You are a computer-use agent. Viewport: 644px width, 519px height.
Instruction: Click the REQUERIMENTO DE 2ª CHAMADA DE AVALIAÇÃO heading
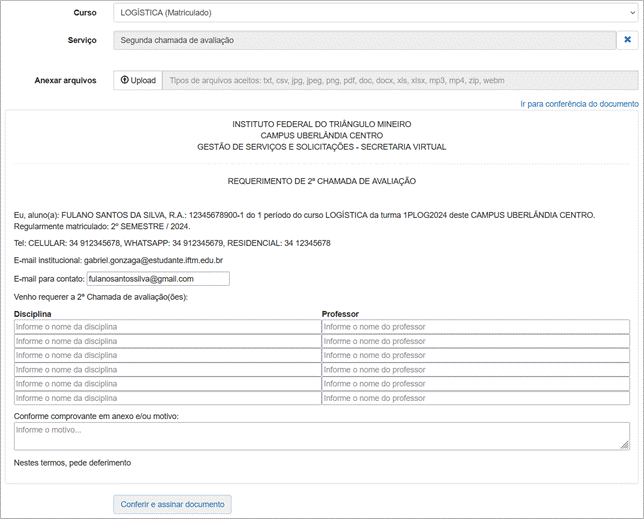coord(322,181)
